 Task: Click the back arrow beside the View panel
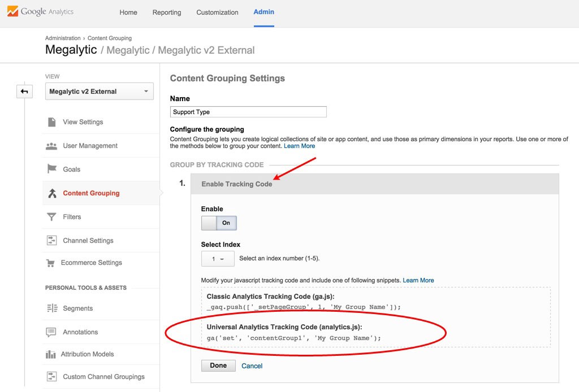pos(24,91)
